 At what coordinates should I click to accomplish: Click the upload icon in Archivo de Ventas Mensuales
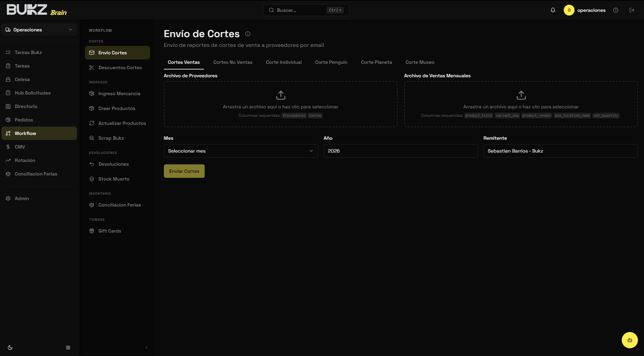[521, 95]
